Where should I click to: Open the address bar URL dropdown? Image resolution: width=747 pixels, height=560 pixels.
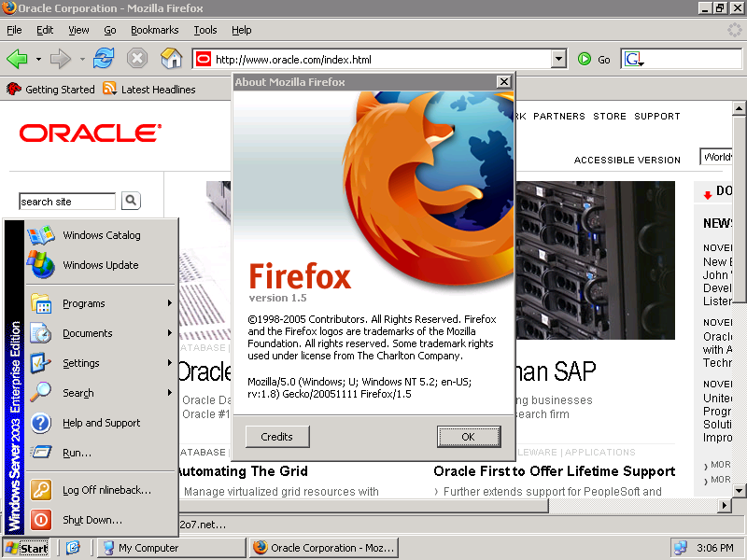point(558,59)
